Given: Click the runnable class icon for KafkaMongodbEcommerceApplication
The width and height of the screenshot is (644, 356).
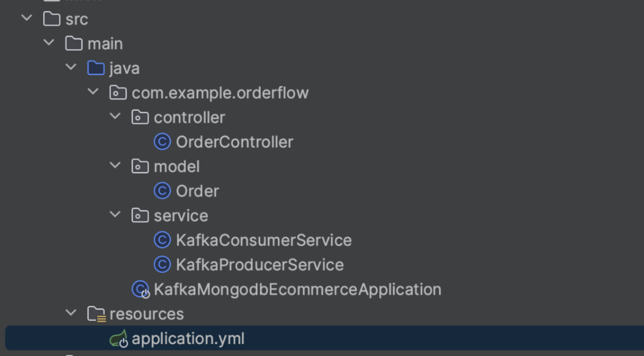Looking at the screenshot, I should click(x=141, y=289).
